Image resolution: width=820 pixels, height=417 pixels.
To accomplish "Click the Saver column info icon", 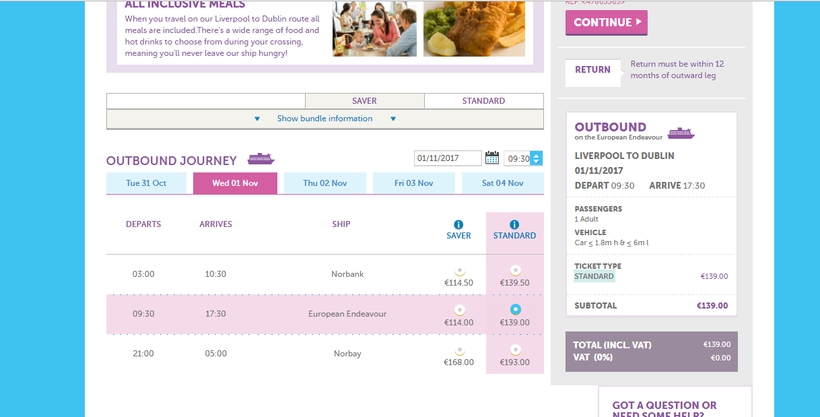I will click(459, 224).
